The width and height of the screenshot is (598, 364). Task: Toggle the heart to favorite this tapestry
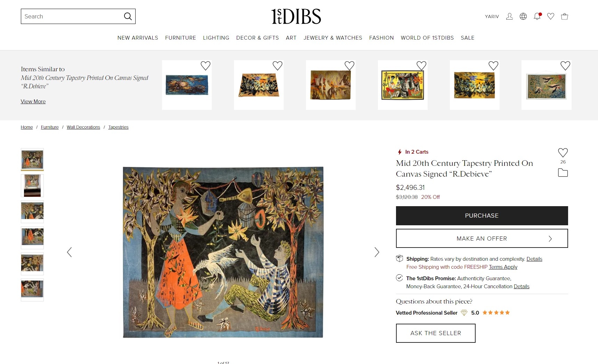(563, 153)
